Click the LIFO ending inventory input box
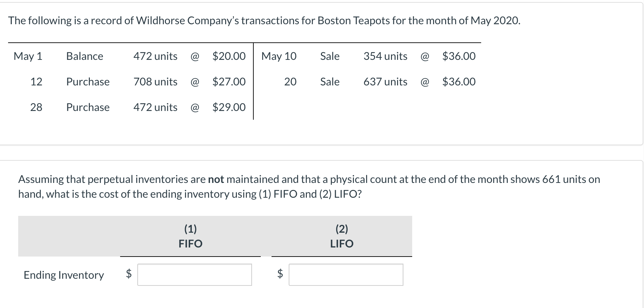The height and width of the screenshot is (308, 644). (x=346, y=275)
